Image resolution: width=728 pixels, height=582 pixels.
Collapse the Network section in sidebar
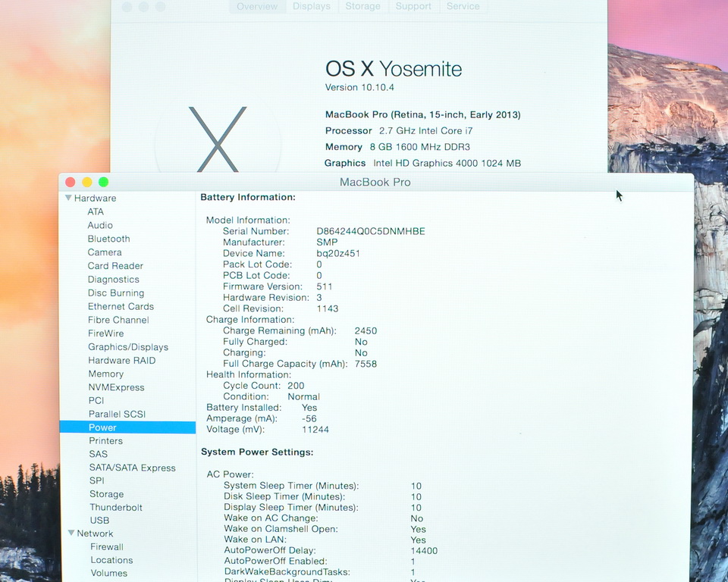[x=71, y=533]
